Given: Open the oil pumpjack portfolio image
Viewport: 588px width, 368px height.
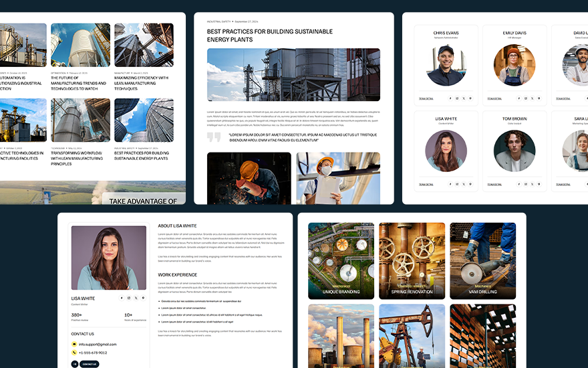Looking at the screenshot, I should point(412,336).
